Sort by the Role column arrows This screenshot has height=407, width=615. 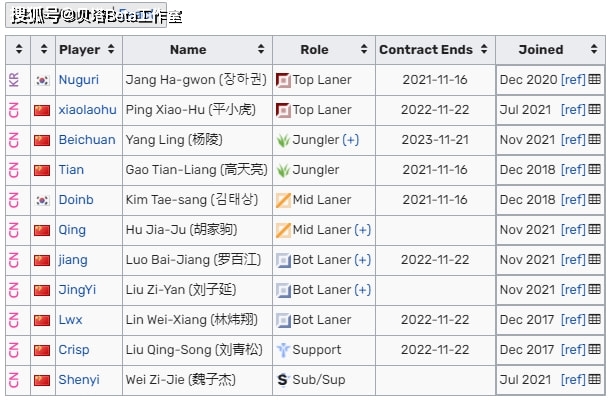(x=364, y=49)
